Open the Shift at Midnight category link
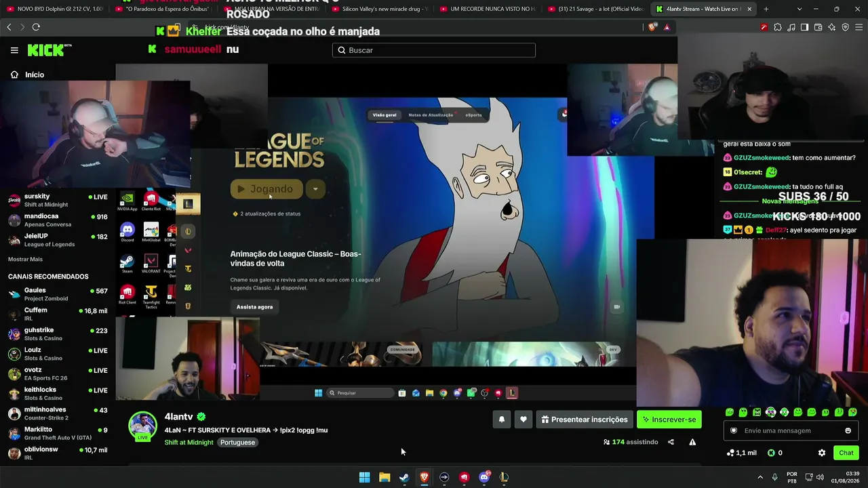 [x=189, y=443]
